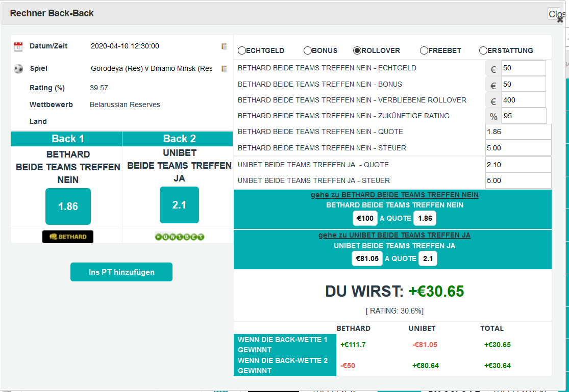Focus the Bethard Echtgeld amount field
569x392 pixels.
tap(524, 68)
